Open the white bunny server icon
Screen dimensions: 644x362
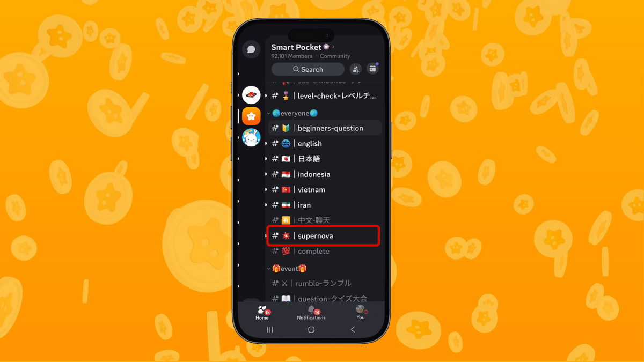(251, 137)
